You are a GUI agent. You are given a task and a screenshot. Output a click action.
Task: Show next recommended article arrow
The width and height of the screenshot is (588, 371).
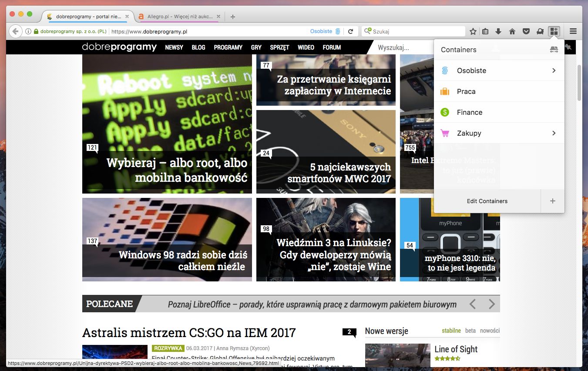click(491, 304)
